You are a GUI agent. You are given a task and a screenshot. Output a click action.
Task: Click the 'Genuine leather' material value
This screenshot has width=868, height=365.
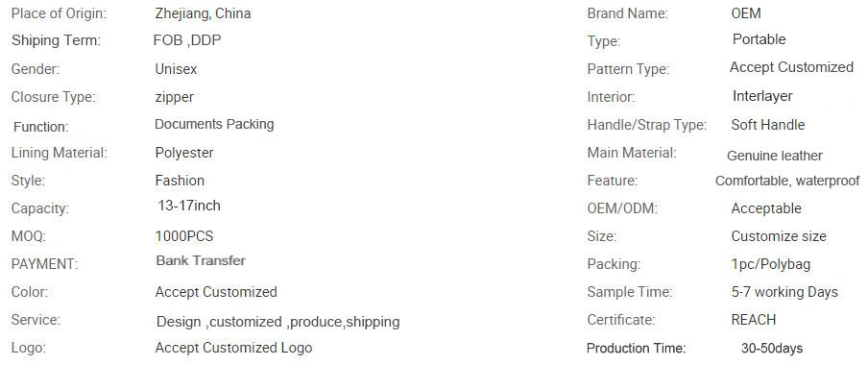775,157
